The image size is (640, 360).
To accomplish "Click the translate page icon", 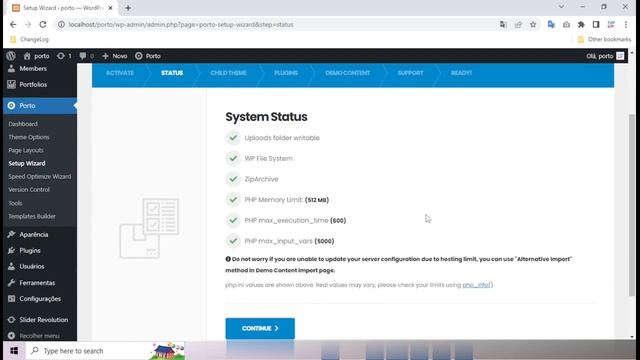I will point(503,24).
